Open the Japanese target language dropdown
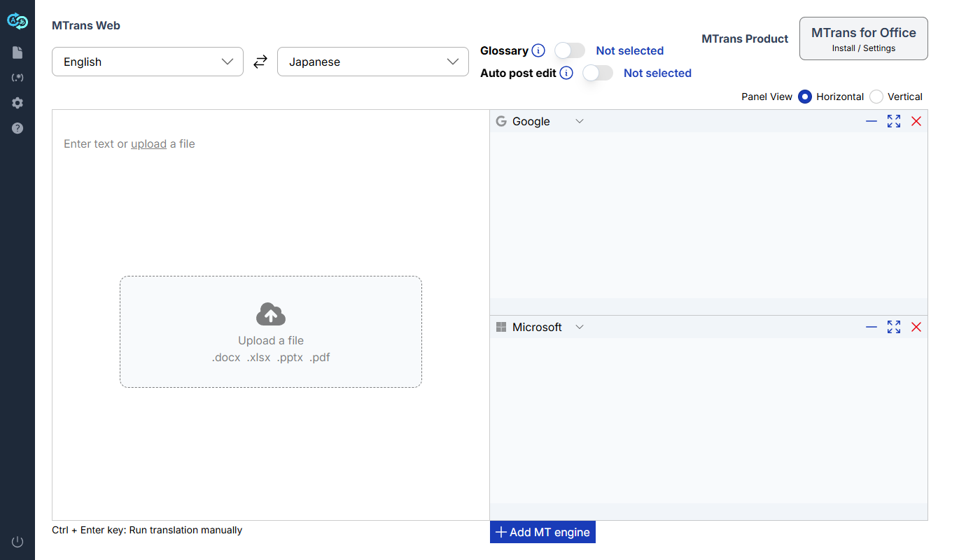This screenshot has width=966, height=560. point(373,62)
